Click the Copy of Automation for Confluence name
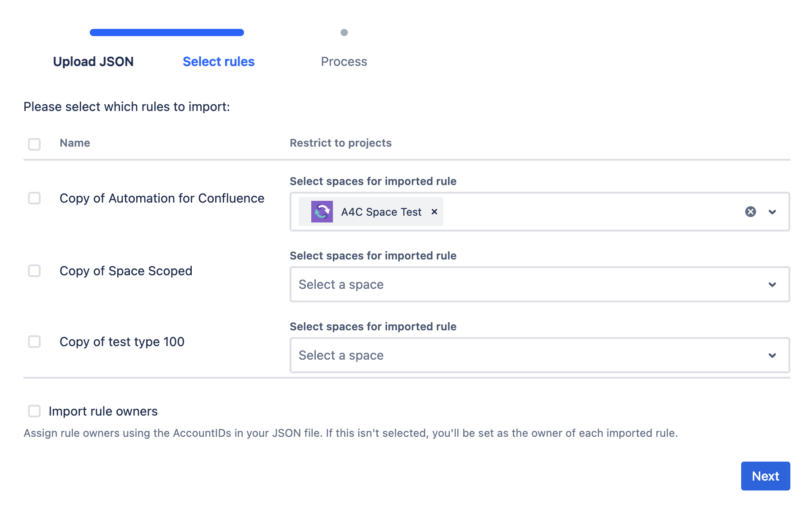Screen dimensions: 812x509 click(162, 198)
